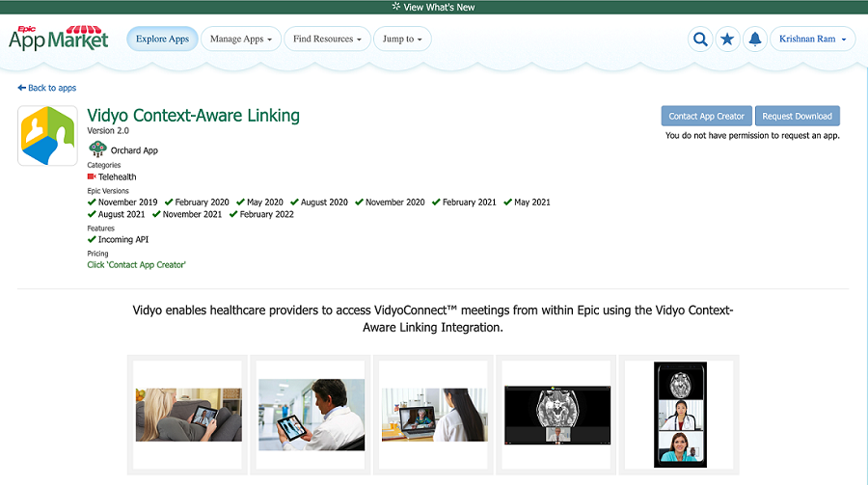Open notifications bell icon
This screenshot has width=868, height=485.
coord(754,40)
